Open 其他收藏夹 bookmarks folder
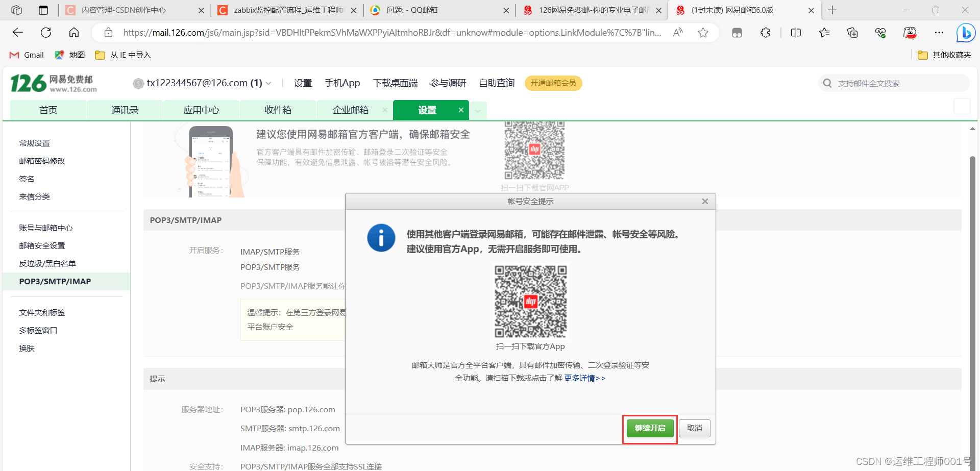 pos(944,55)
